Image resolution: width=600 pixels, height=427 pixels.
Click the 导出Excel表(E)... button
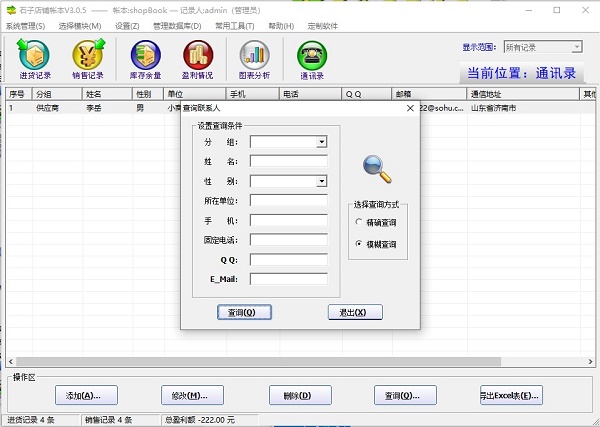tap(511, 395)
